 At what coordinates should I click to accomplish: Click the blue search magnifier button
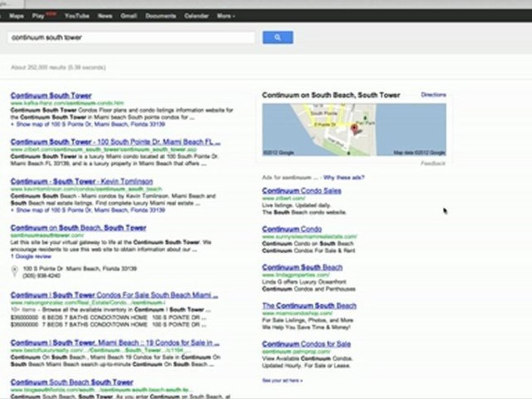point(278,37)
